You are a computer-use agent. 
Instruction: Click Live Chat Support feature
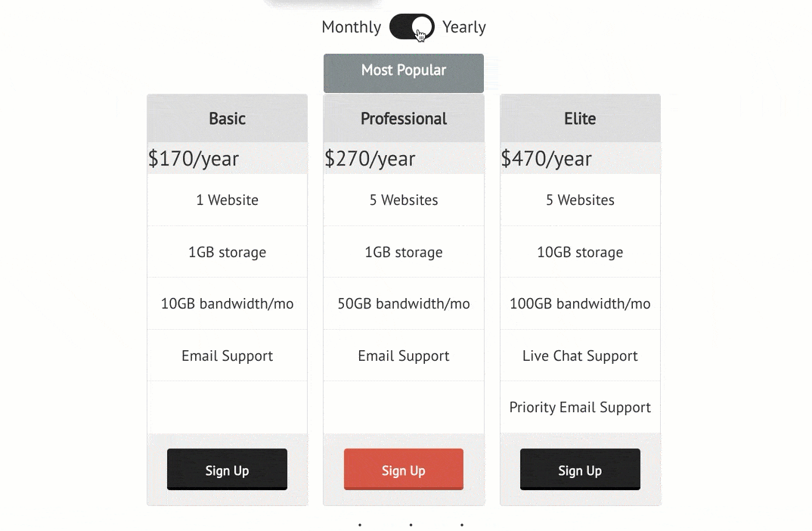coord(580,356)
